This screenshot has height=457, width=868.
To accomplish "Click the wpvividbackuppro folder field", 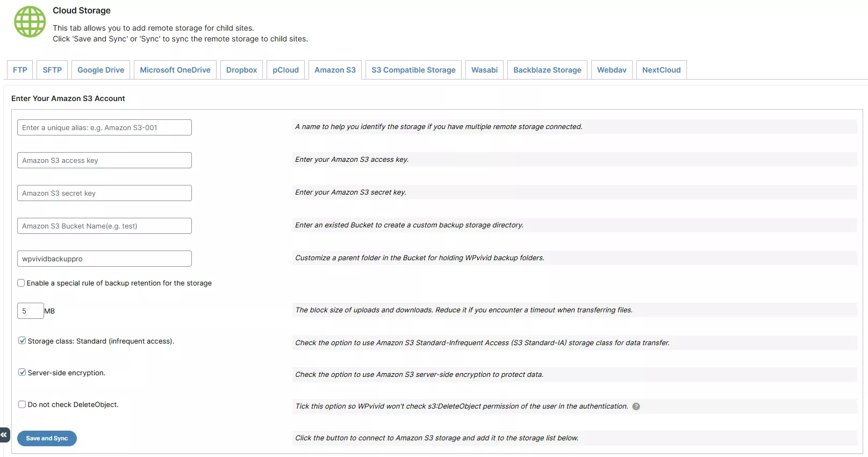I will (104, 259).
